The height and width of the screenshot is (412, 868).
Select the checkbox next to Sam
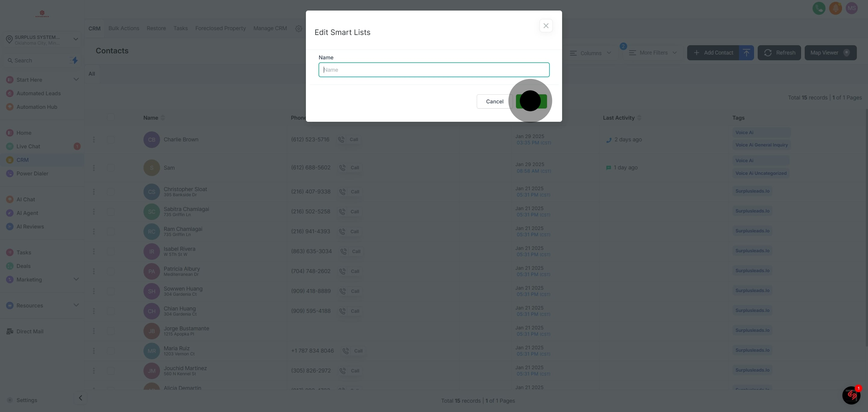[x=111, y=168]
